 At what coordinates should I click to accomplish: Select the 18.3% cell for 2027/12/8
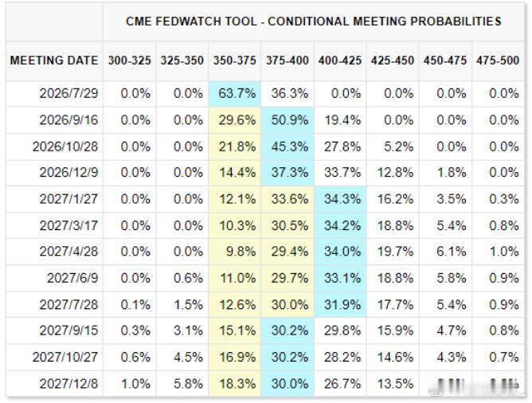coord(235,384)
